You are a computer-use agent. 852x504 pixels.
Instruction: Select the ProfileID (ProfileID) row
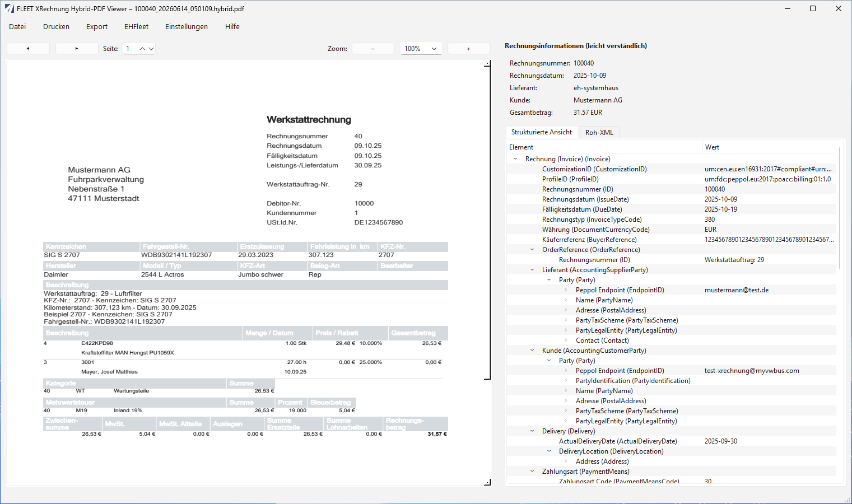(672, 179)
